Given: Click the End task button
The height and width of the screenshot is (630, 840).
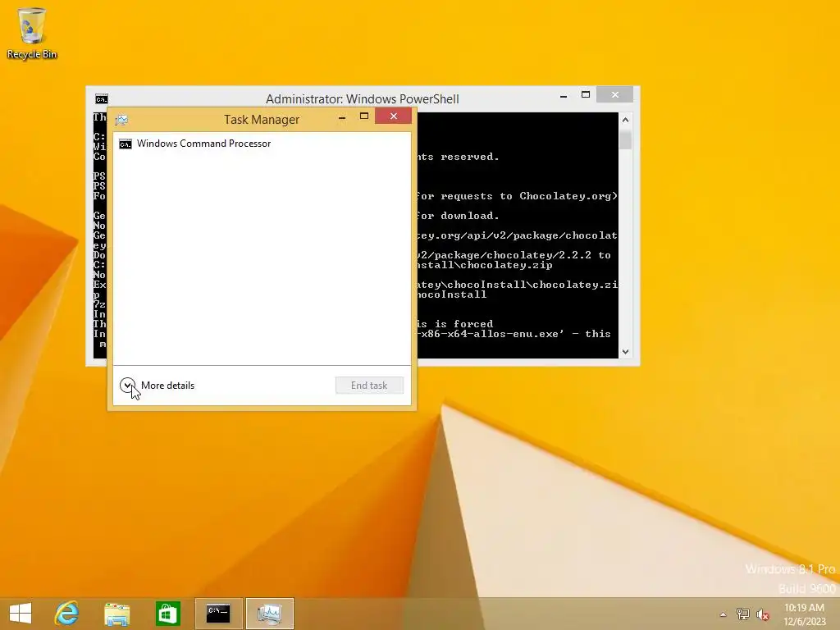Looking at the screenshot, I should 369,386.
